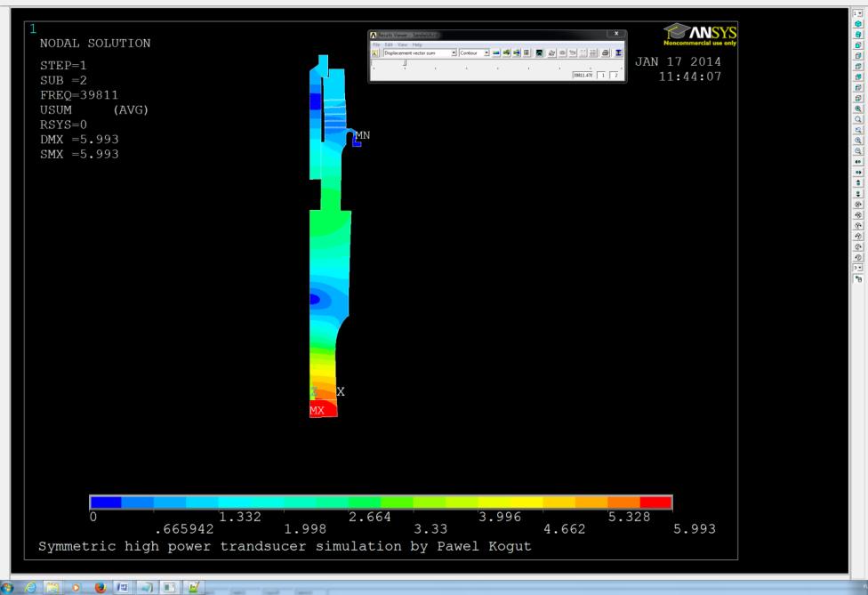Screen dimensions: 868x595
Task: Open the active window number dropdown
Action: [x=857, y=13]
